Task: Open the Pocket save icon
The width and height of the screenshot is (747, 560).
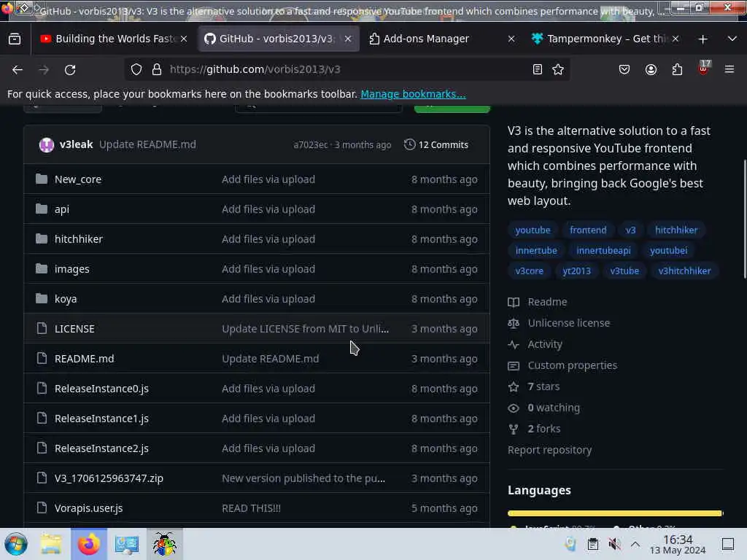Action: click(624, 69)
